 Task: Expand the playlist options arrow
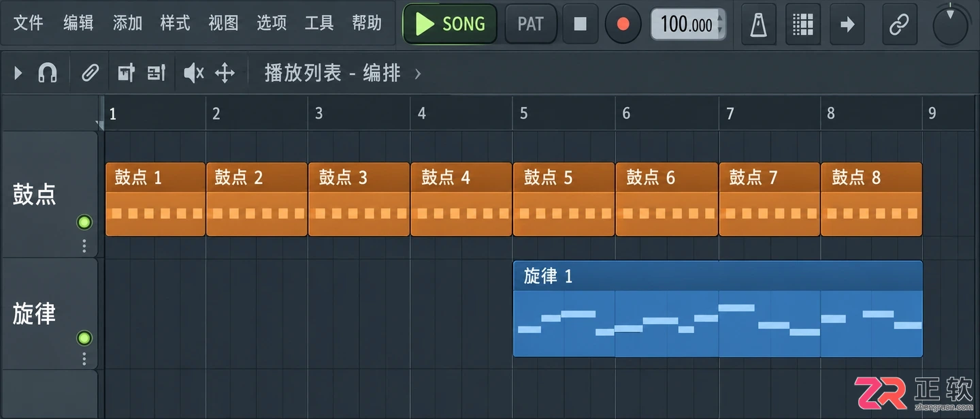tap(18, 72)
